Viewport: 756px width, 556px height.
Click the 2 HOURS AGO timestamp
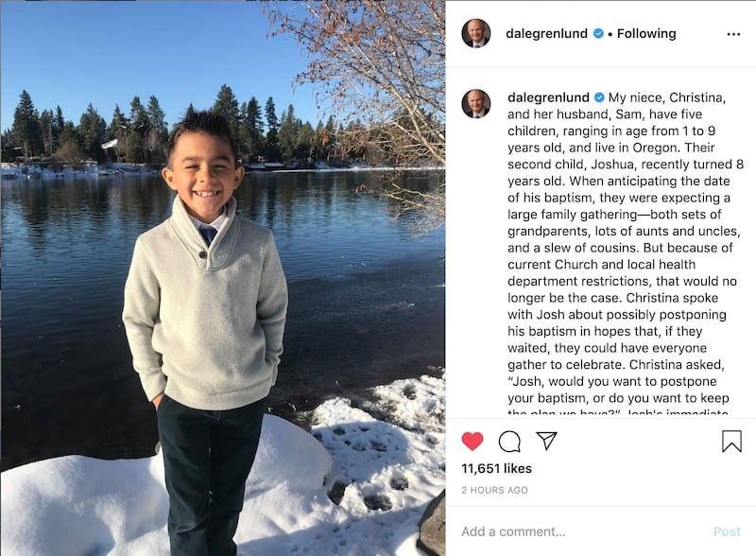(x=494, y=491)
